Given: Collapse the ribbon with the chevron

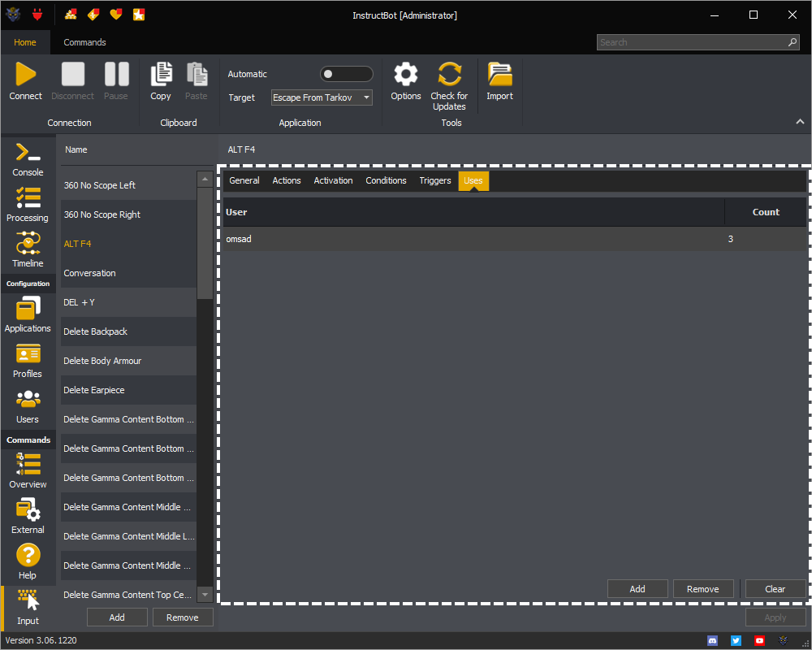Looking at the screenshot, I should (800, 122).
